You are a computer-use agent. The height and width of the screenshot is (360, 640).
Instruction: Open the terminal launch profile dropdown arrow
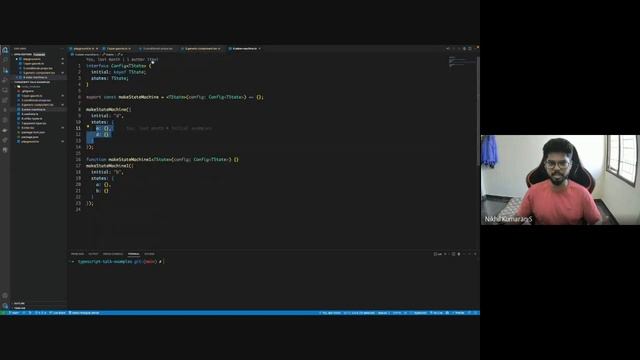(x=449, y=254)
